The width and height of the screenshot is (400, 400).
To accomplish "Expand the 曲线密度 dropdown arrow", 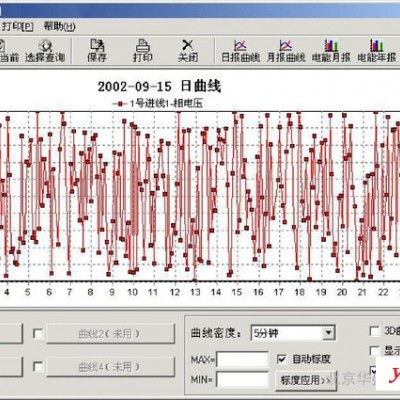I will click(x=328, y=333).
